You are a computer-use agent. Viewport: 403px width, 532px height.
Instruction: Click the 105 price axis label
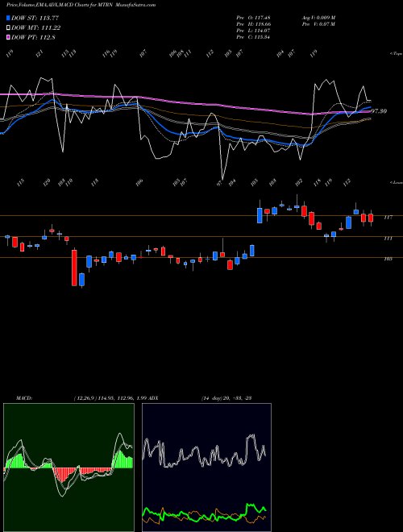click(388, 259)
